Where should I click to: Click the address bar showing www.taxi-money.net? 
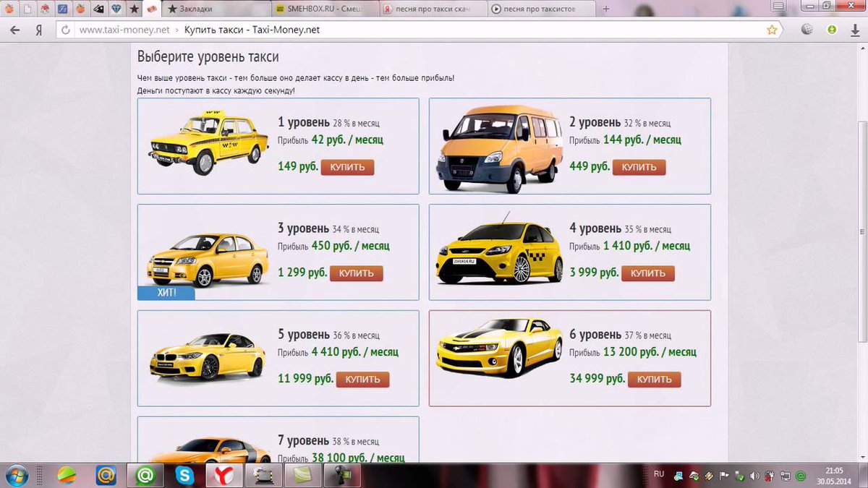tap(420, 30)
